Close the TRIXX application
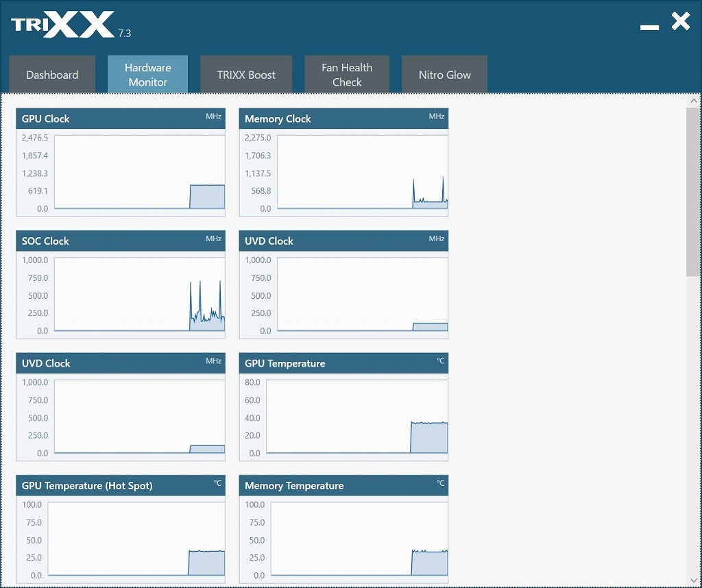This screenshot has height=588, width=702. [681, 22]
